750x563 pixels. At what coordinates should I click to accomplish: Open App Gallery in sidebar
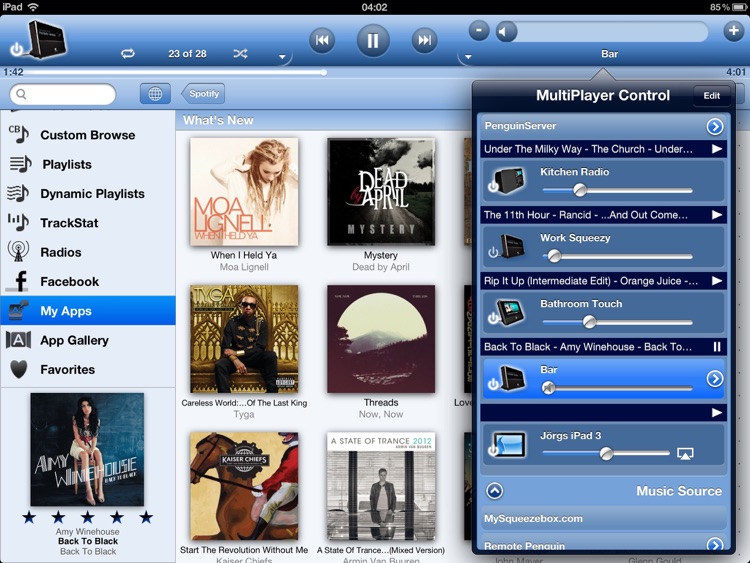(x=88, y=340)
